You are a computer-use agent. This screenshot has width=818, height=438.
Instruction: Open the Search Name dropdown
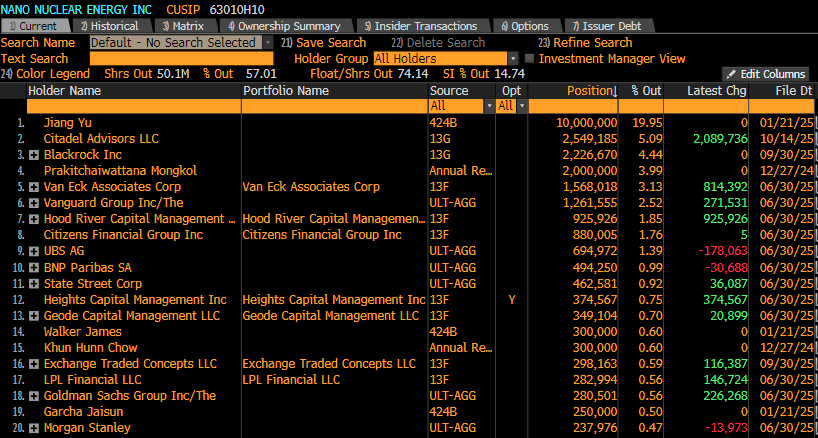pos(268,43)
